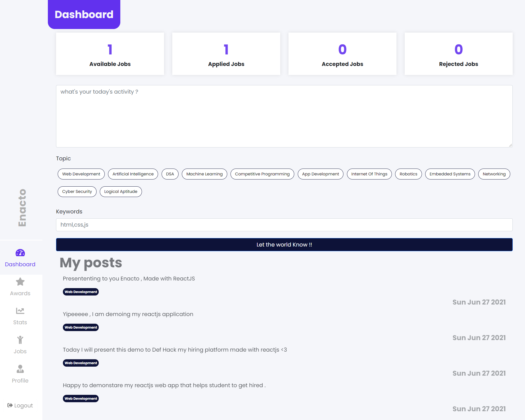Screen dimensions: 525x420
Task: Select the Internet Of Things topic
Action: 369,174
